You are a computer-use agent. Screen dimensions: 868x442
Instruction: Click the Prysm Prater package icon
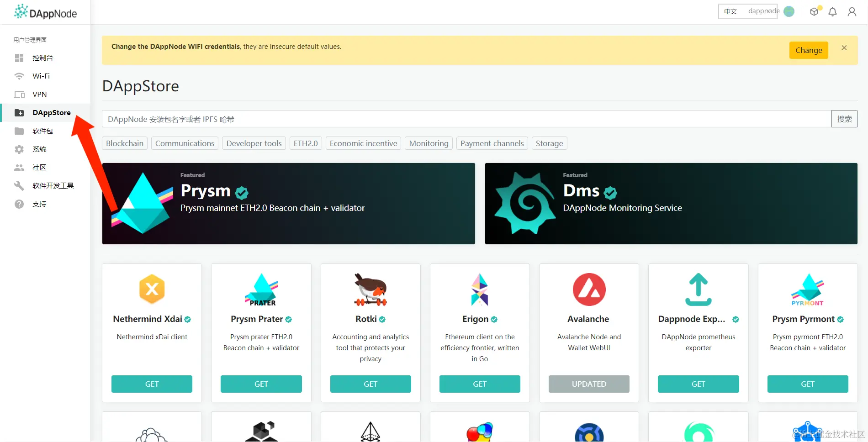point(261,289)
